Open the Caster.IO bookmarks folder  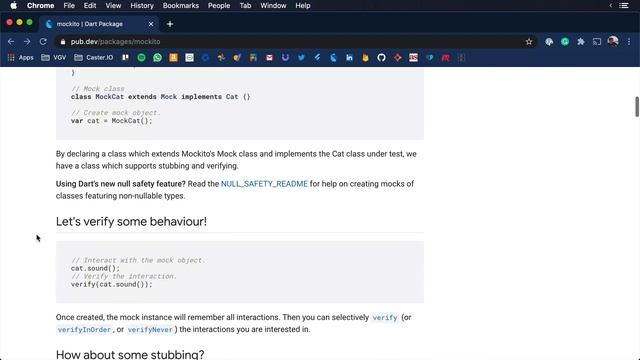coord(93,58)
